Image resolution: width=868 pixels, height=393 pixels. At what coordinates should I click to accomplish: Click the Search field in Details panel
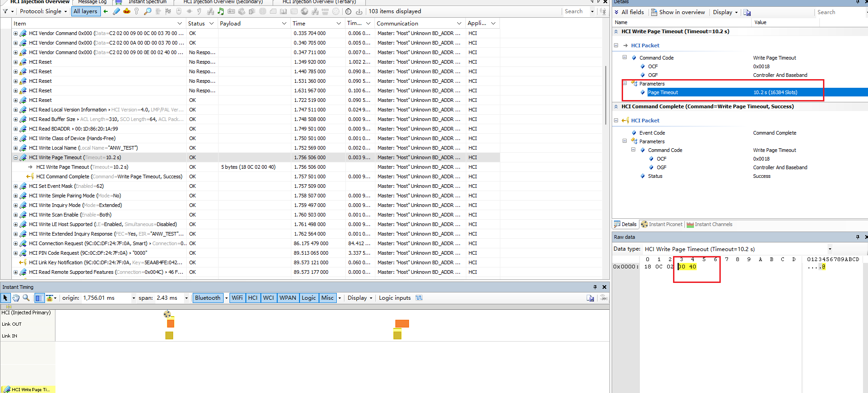840,12
